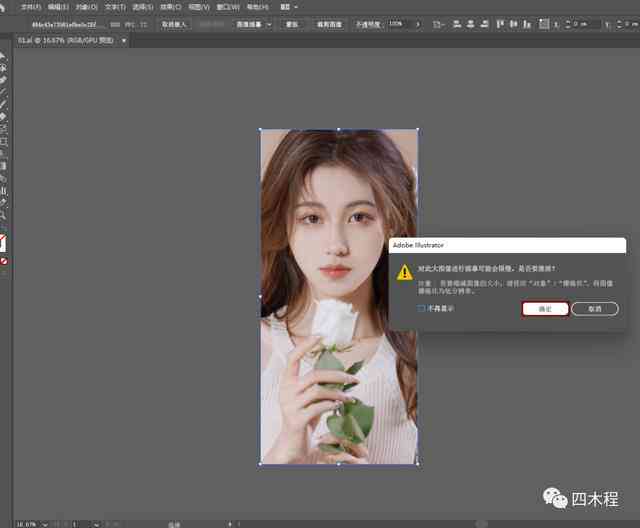Click the 蒙版 button
This screenshot has height=528, width=640.
[x=292, y=24]
